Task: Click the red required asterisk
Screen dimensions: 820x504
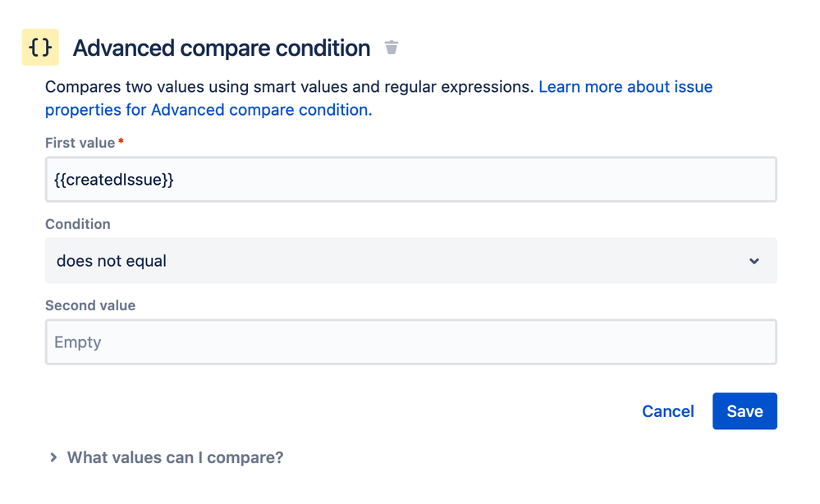Action: (x=121, y=142)
